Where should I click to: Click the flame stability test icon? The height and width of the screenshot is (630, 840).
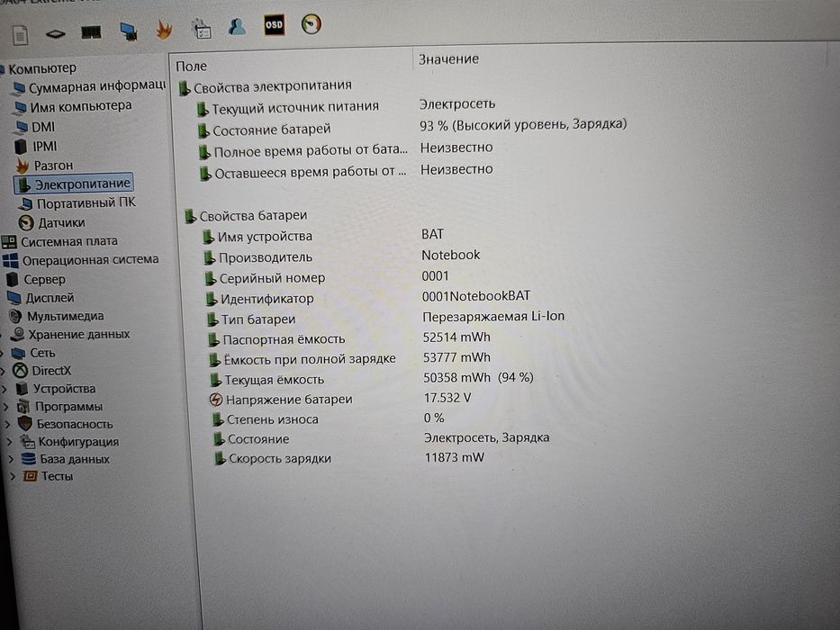pyautogui.click(x=164, y=29)
